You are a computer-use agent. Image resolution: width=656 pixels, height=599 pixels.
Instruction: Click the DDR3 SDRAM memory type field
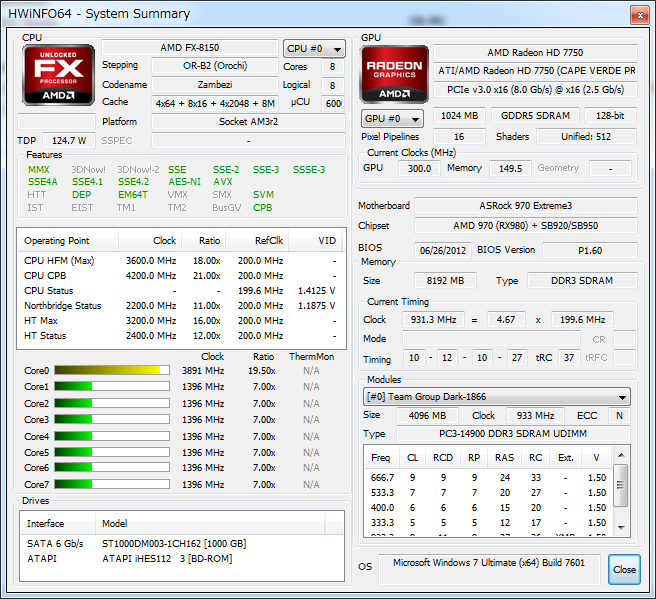(582, 280)
